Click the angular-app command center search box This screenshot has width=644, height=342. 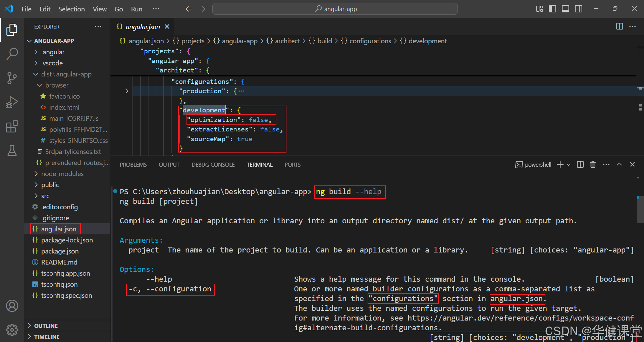(335, 9)
